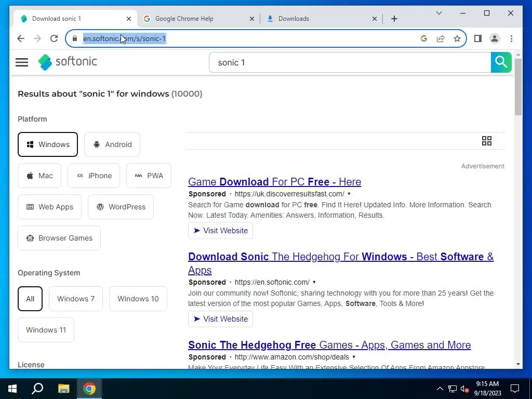Screen dimensions: 532x399
Task: Open network status tray icon
Action: point(453,389)
